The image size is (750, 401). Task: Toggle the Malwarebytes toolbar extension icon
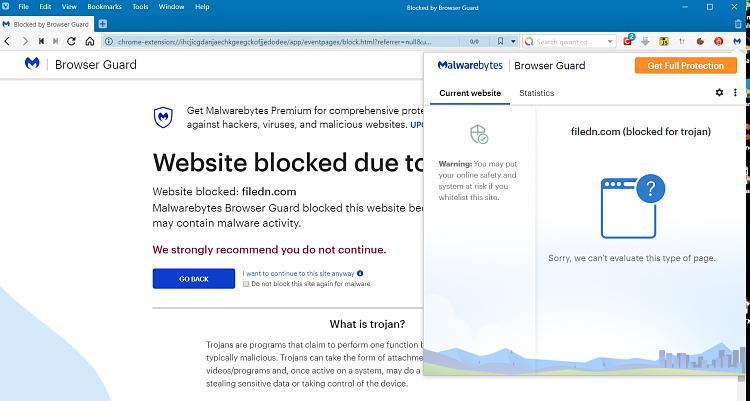(737, 42)
